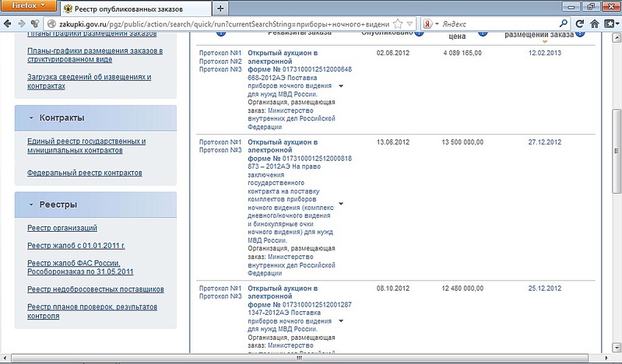
Task: Select price 12 480 000,00
Action: [x=462, y=289]
